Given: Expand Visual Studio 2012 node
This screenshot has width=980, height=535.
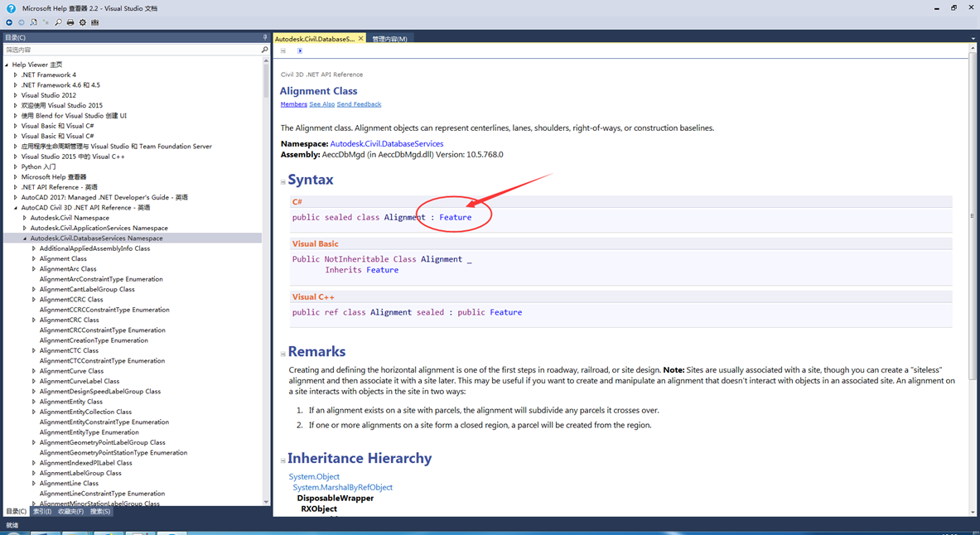Looking at the screenshot, I should [x=16, y=95].
